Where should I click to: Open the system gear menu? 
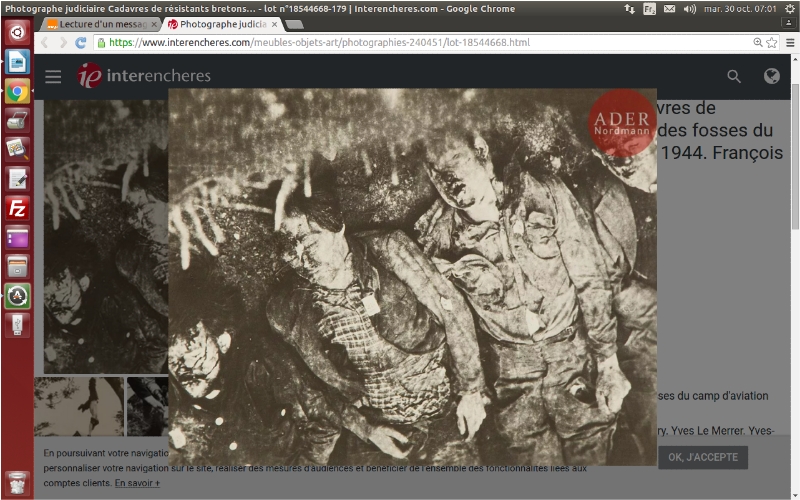(x=789, y=9)
